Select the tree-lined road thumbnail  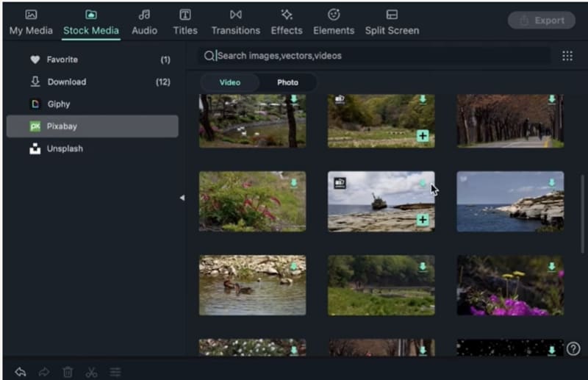pos(510,121)
